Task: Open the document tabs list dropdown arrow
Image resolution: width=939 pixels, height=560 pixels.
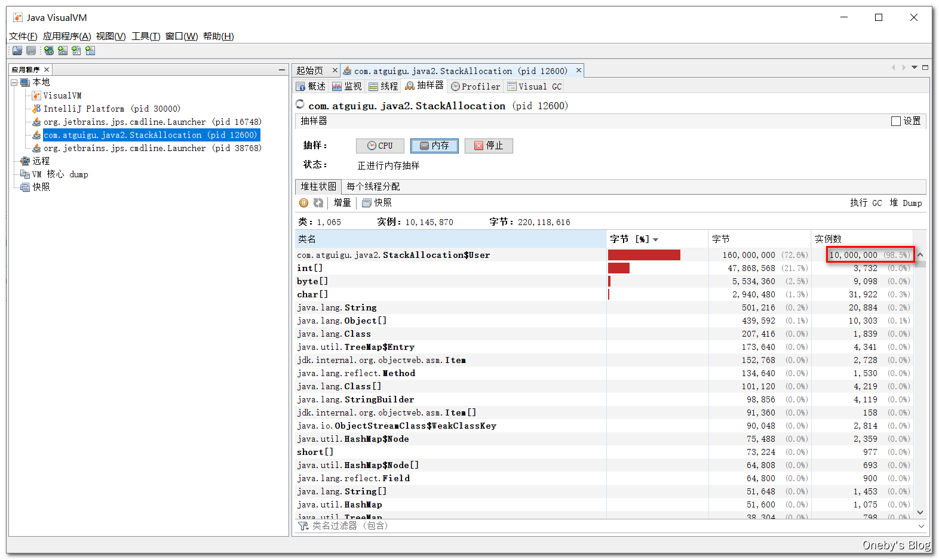Action: tap(915, 67)
